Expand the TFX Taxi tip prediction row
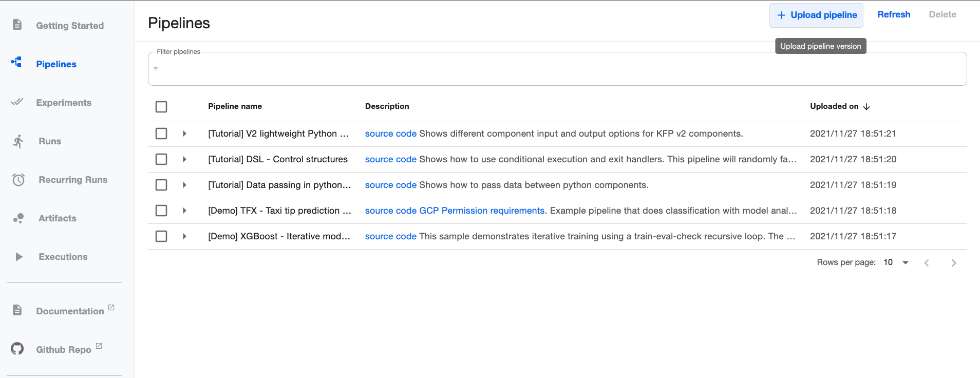Image resolution: width=980 pixels, height=378 pixels. pos(184,211)
